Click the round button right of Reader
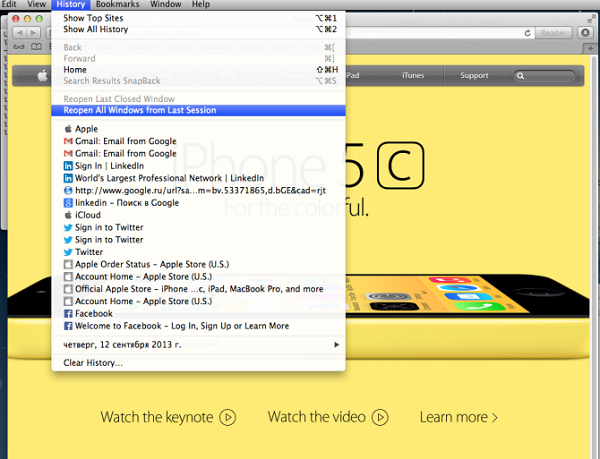The height and width of the screenshot is (459, 600). click(584, 33)
